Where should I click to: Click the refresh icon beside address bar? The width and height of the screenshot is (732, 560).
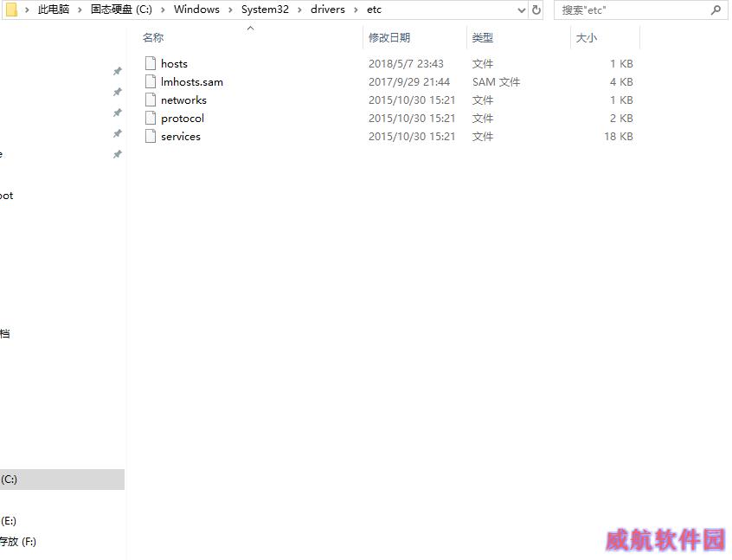[x=536, y=10]
